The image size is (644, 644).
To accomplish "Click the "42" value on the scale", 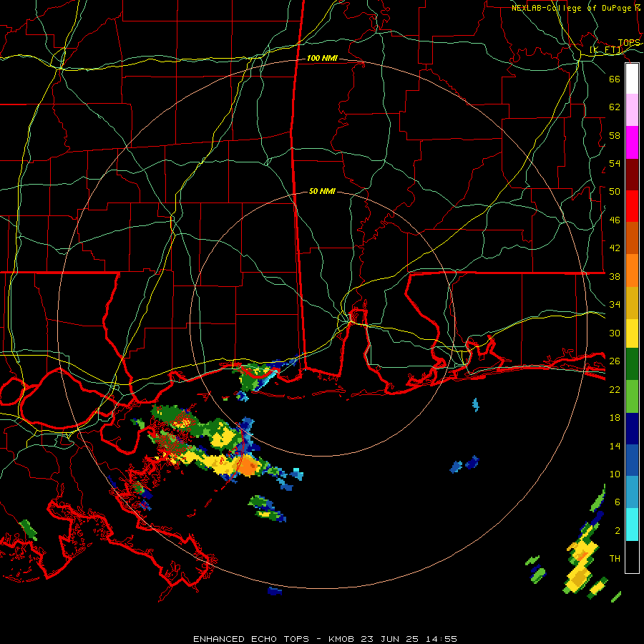I will tap(615, 248).
